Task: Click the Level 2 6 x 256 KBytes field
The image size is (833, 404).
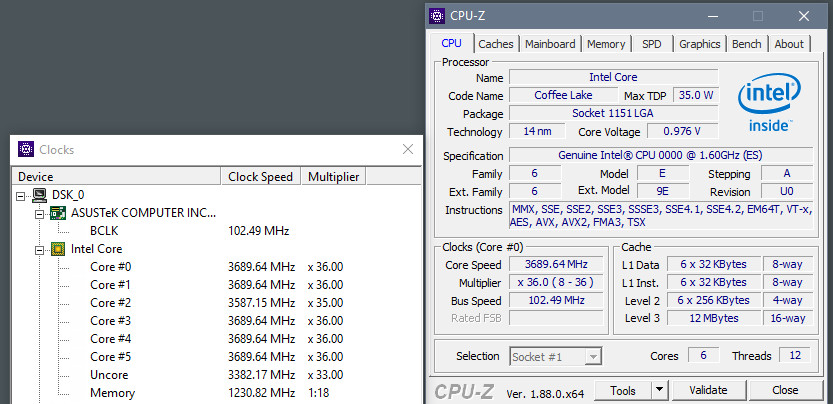Action: 714,300
